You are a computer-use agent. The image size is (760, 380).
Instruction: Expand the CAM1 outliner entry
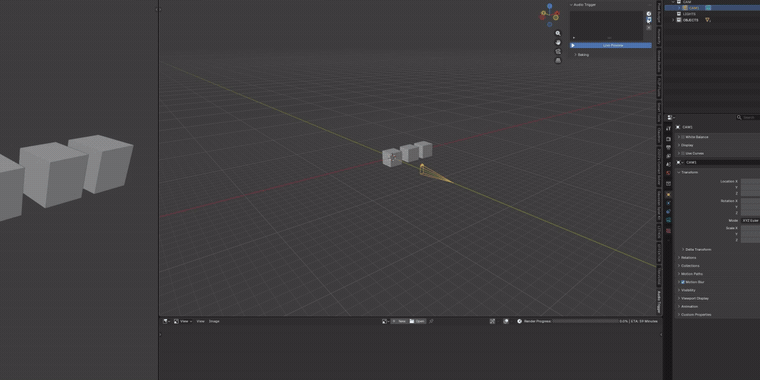coord(679,8)
